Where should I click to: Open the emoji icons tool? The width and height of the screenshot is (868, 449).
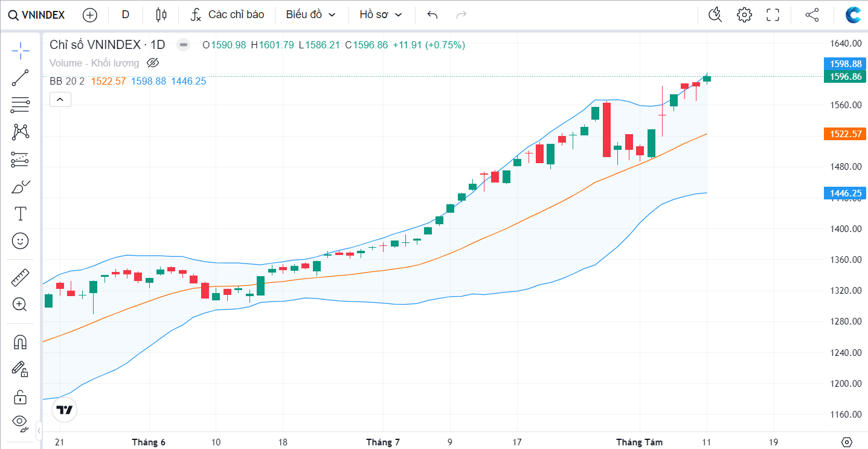click(21, 241)
